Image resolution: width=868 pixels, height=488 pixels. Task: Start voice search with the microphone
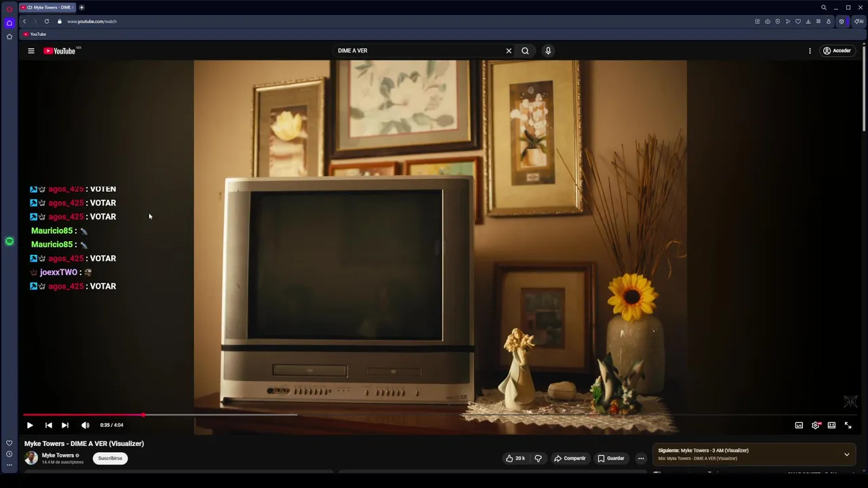548,51
